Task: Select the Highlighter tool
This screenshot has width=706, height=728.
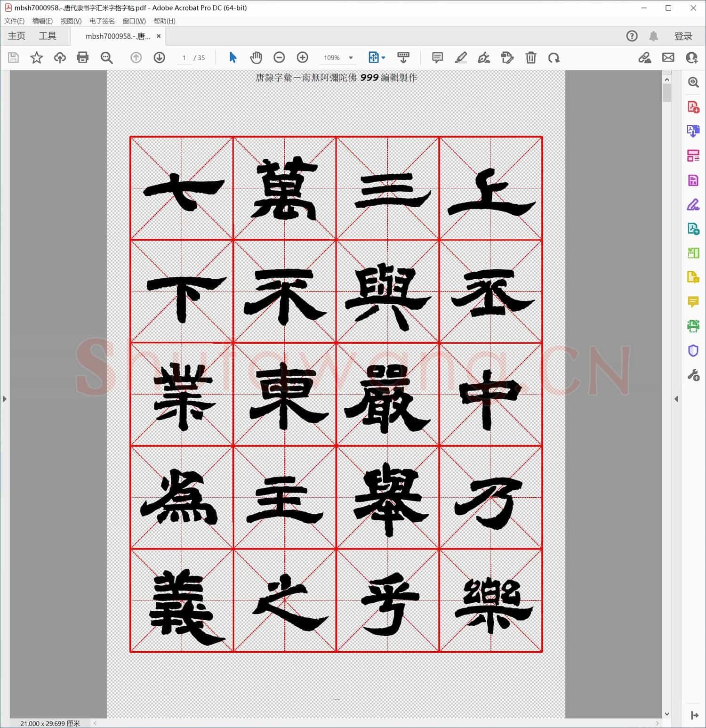Action: click(461, 57)
